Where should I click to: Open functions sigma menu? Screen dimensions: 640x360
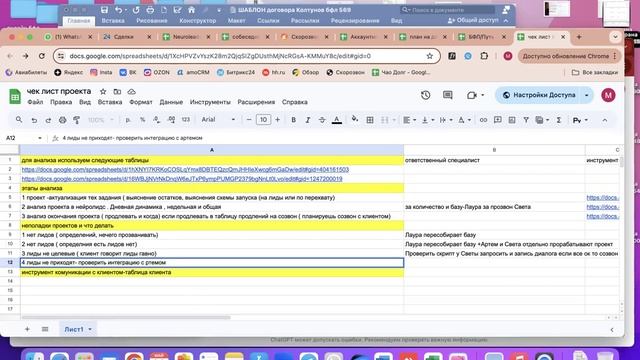pyautogui.click(x=559, y=120)
